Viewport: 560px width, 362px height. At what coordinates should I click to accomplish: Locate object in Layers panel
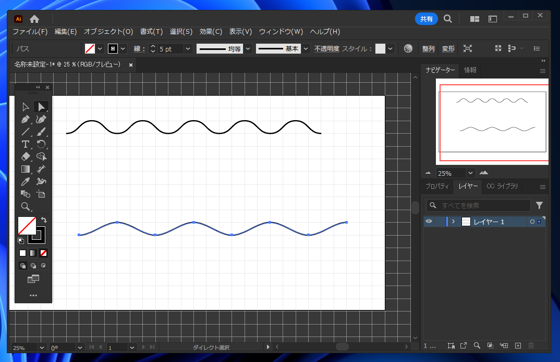pos(477,345)
